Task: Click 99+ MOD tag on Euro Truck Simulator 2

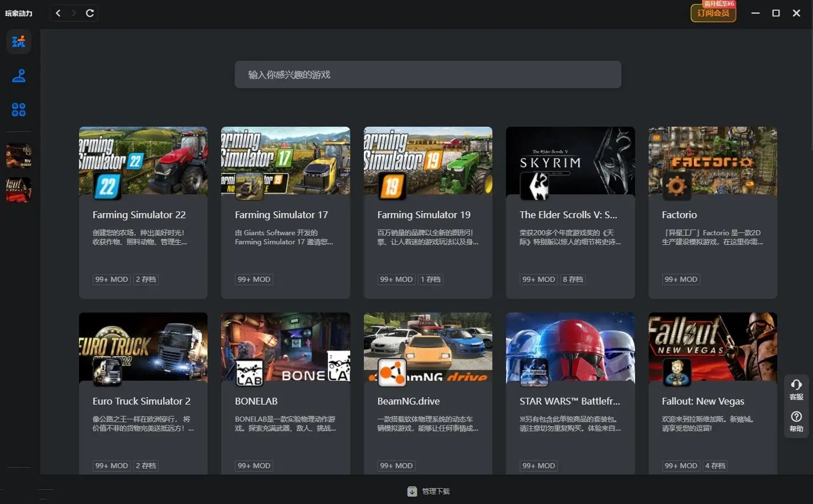Action: (111, 465)
